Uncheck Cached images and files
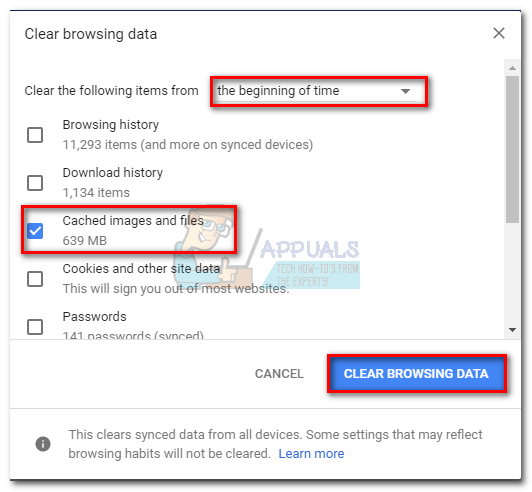Screen dimensions: 532x492 (x=35, y=231)
